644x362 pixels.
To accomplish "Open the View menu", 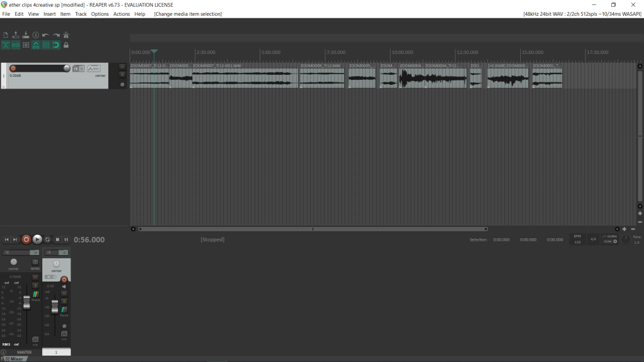I will point(33,14).
